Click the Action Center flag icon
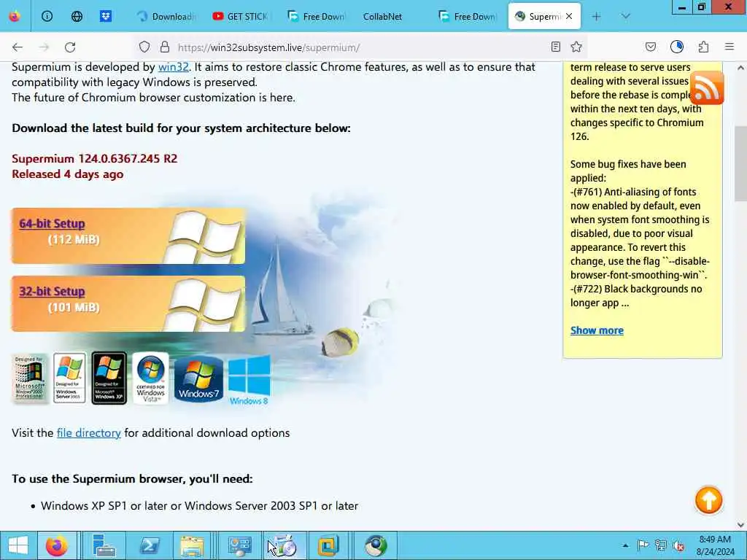 coord(643,545)
